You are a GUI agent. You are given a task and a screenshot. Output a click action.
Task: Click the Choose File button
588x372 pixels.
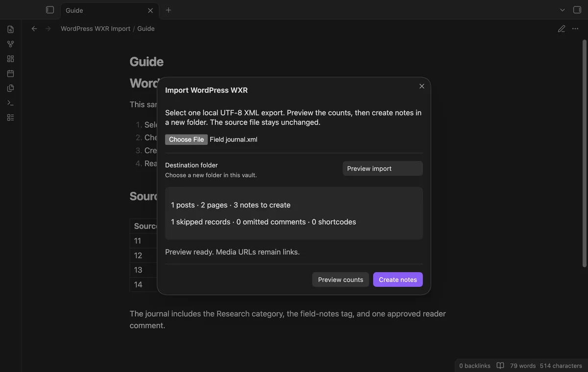pyautogui.click(x=186, y=139)
